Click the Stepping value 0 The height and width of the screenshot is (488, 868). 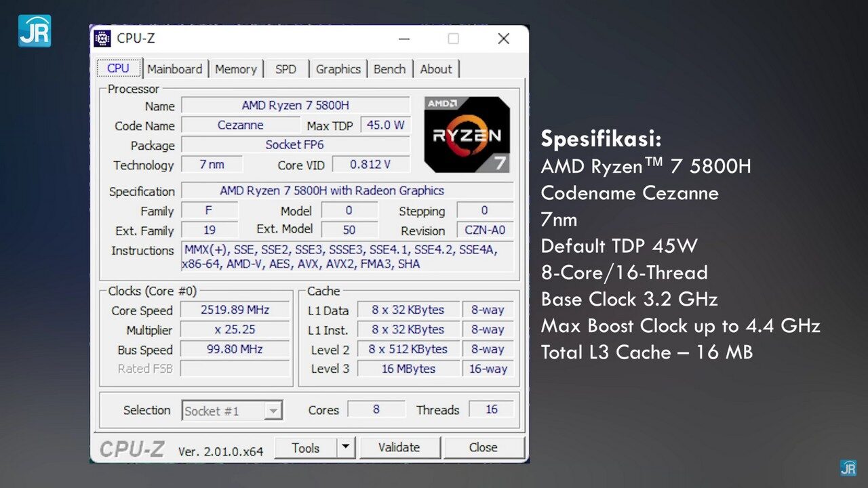[485, 211]
